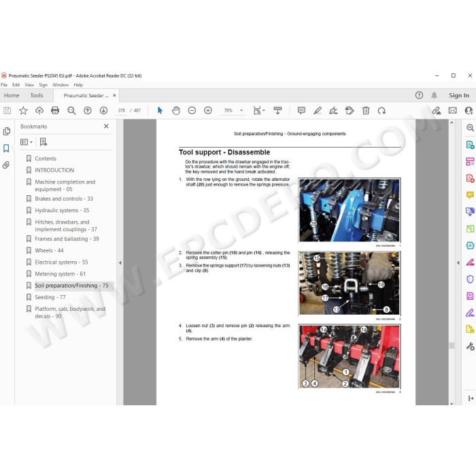Collapse the left navigation pane arrow

point(120,262)
